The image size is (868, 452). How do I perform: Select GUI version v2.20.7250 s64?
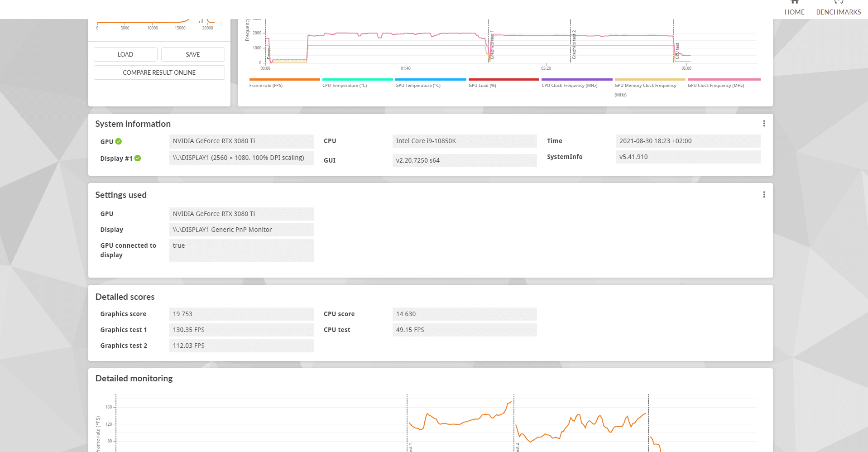tap(465, 160)
